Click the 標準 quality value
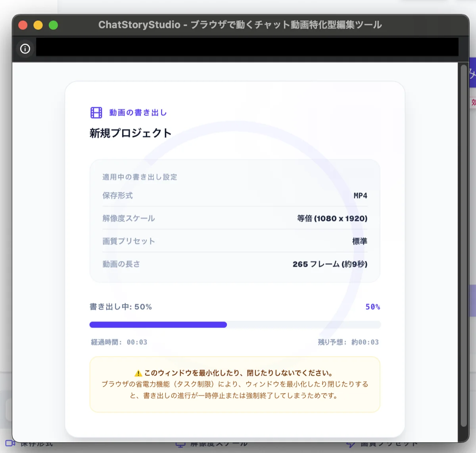Screen dimensions: 476x453 tap(360, 241)
